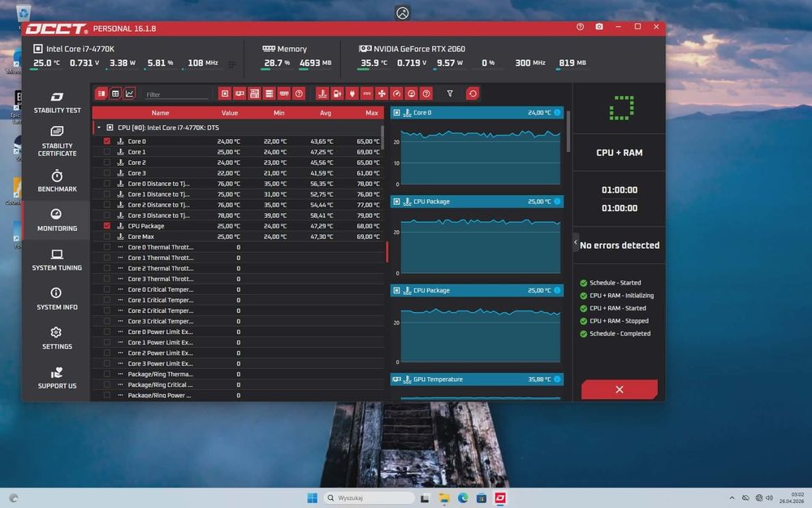Toggle the fan sensor filter icon
This screenshot has height=508, width=812.
382,93
